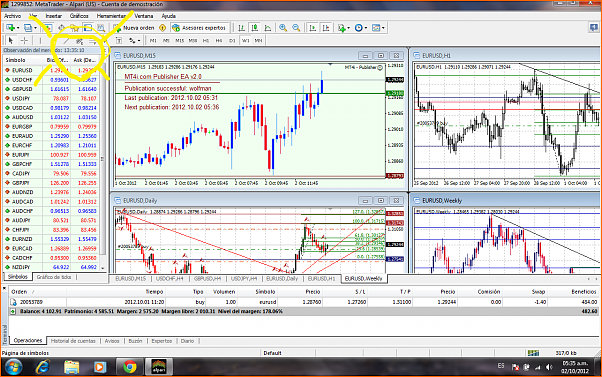Select the Trendline drawing tool
The image size is (602, 377).
point(66,40)
